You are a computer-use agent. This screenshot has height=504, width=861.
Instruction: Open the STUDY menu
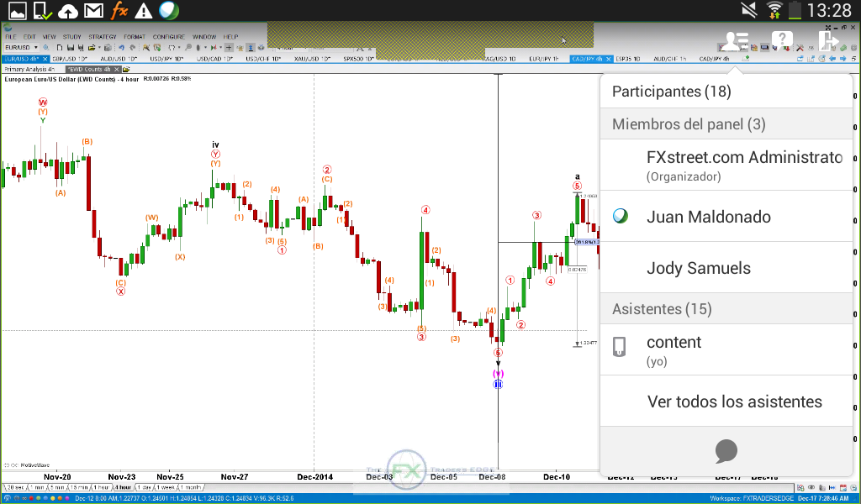pyautogui.click(x=72, y=37)
